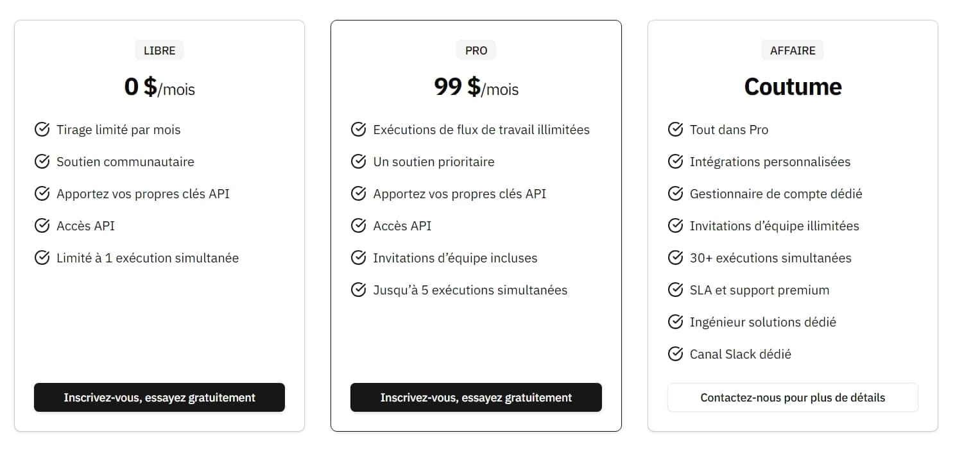Click the 99 $/mois price heading

pos(476,87)
